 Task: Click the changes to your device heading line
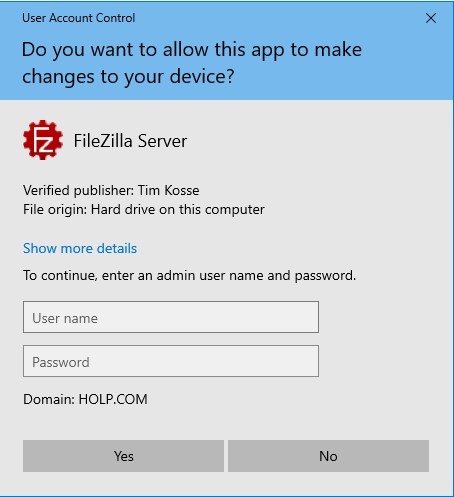tap(128, 77)
